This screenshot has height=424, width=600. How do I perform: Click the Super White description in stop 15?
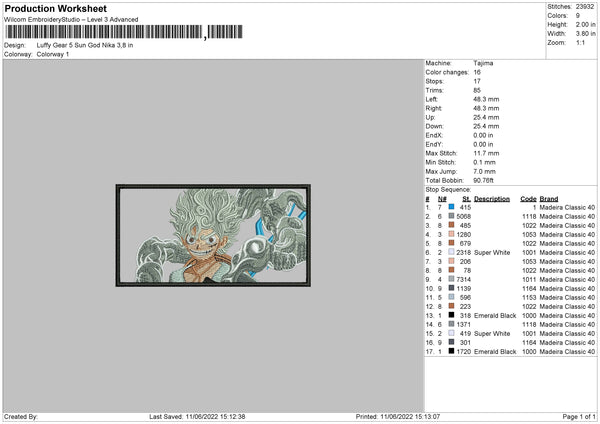tap(492, 333)
